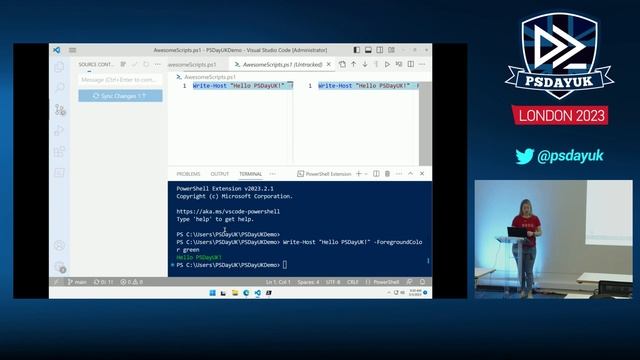Screen dimensions: 640x360
Task: Open the Search view in activity bar
Action: pyautogui.click(x=60, y=87)
